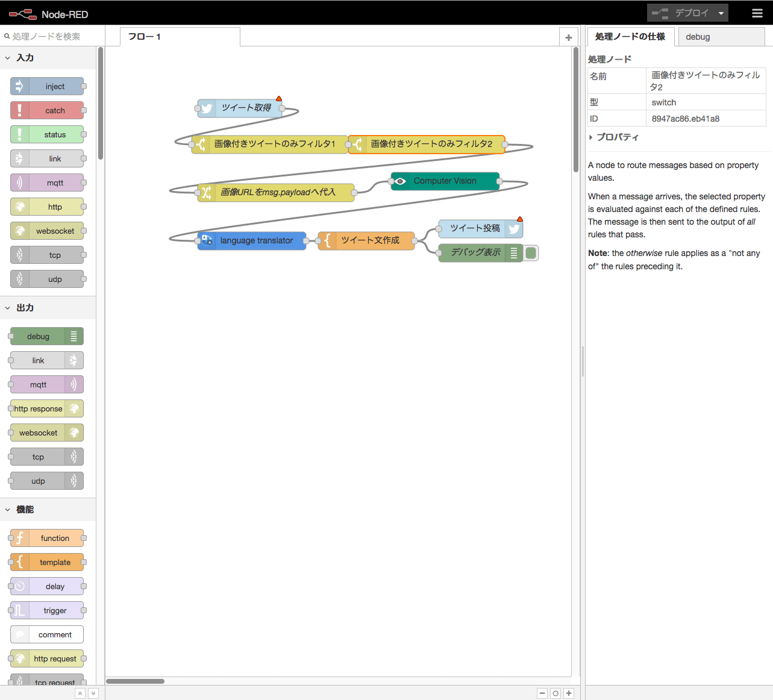This screenshot has width=773, height=700.
Task: Switch to the 処理ノードの仕様 tab
Action: 630,37
